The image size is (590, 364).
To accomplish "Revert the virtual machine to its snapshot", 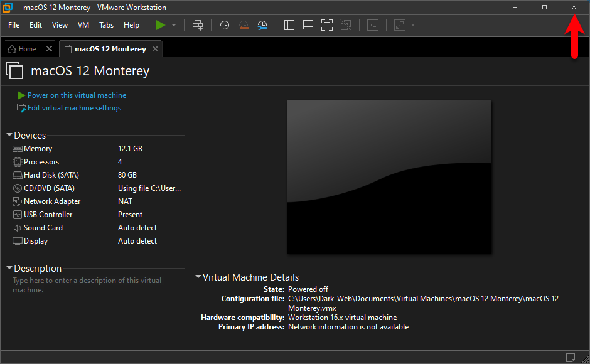I will tap(244, 25).
